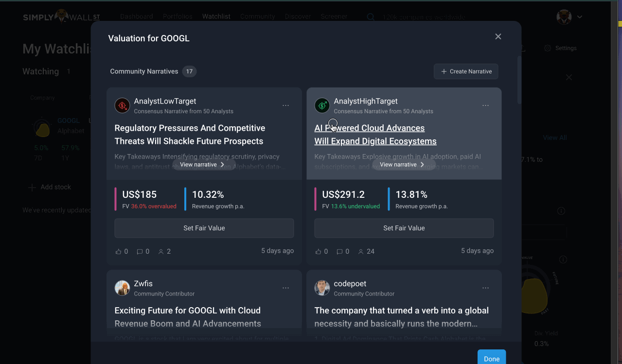Close the Valuation for GOOGL dialog
This screenshot has height=364, width=622.
[x=498, y=36]
